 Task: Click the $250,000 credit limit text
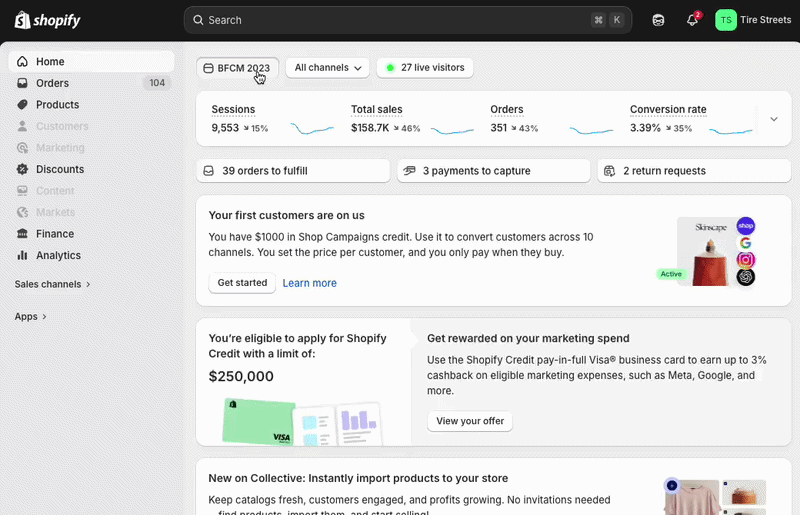point(241,376)
